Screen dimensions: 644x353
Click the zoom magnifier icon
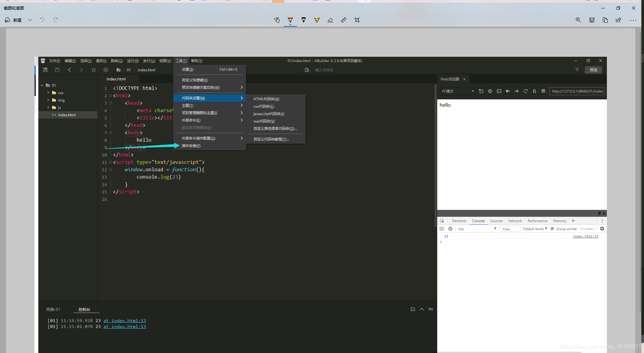coord(579,20)
